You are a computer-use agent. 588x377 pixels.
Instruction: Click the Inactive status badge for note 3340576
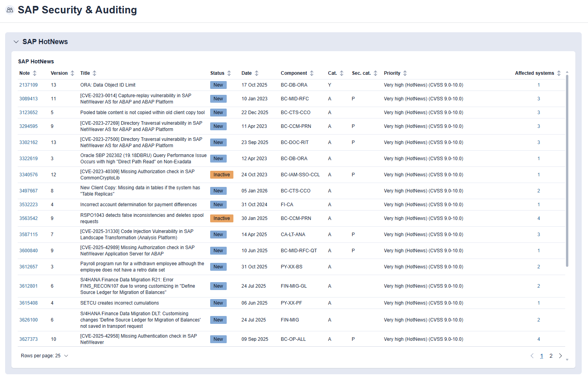point(222,174)
